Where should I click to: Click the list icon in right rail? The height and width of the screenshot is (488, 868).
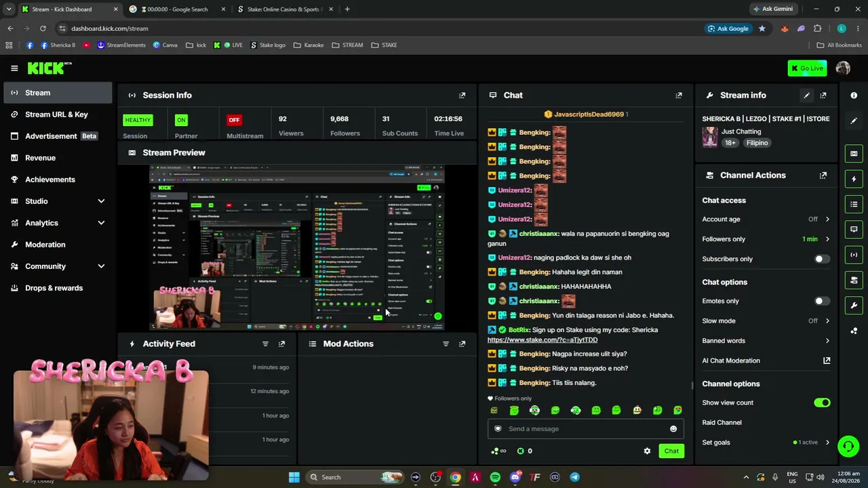(854, 204)
